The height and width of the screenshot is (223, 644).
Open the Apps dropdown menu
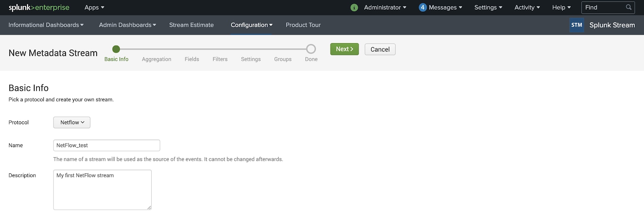94,7
